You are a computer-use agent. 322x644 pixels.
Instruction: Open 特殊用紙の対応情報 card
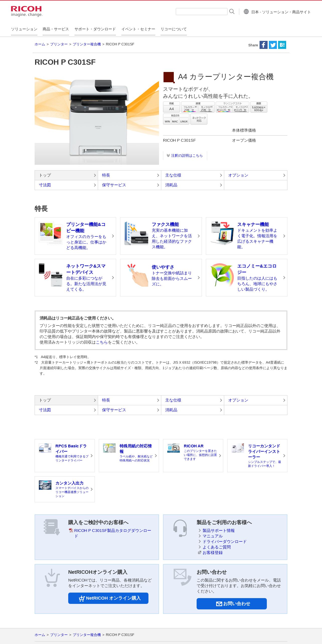[129, 456]
